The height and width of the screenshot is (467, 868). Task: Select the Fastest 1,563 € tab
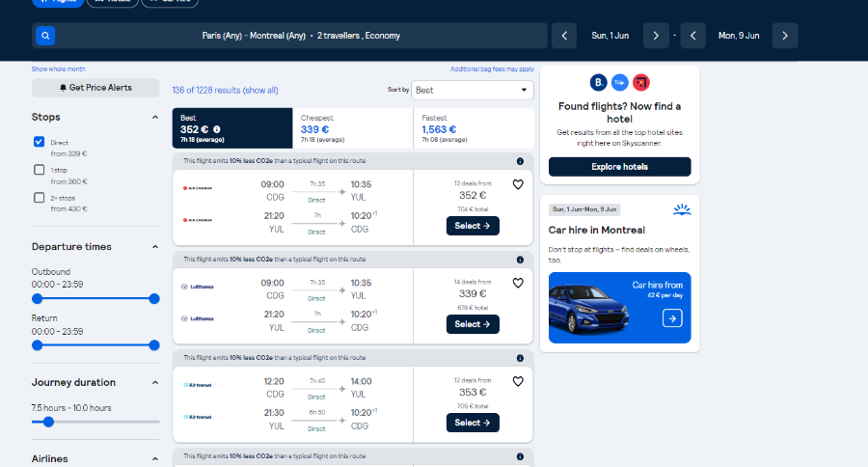click(474, 128)
